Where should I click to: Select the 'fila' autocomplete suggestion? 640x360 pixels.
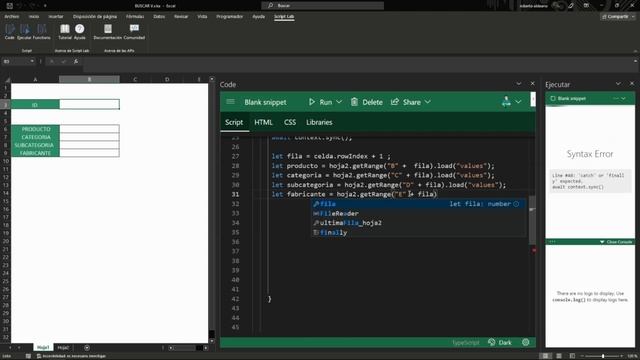[419, 204]
